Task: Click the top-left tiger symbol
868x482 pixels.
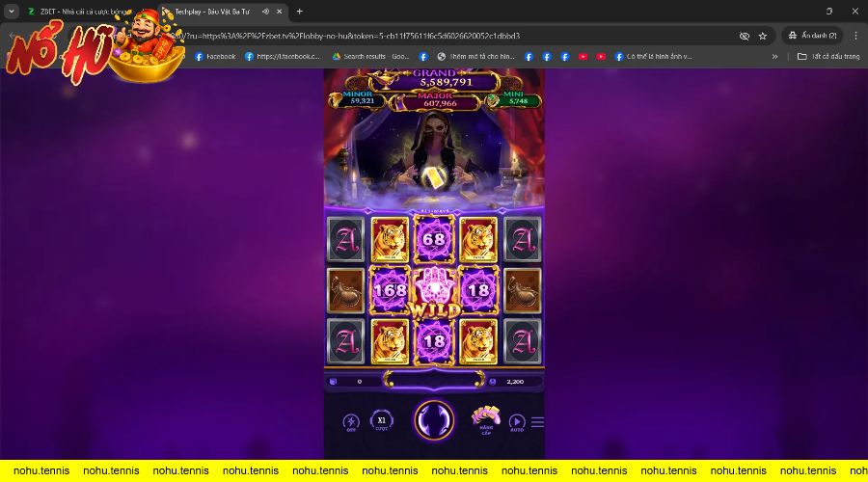Action: [389, 238]
